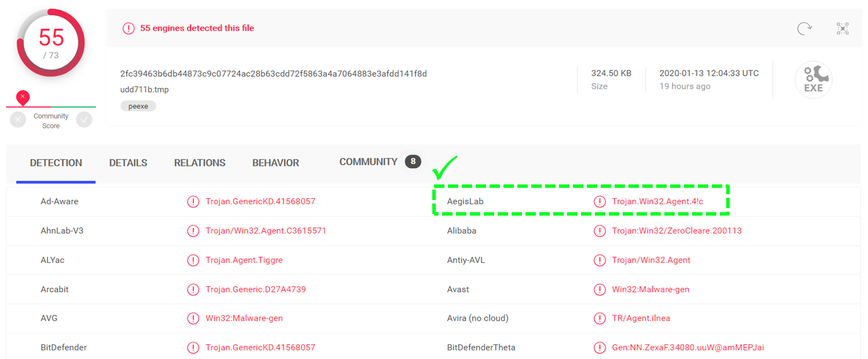The width and height of the screenshot is (868, 359).
Task: Open the BEHAVIOR tab
Action: (275, 163)
